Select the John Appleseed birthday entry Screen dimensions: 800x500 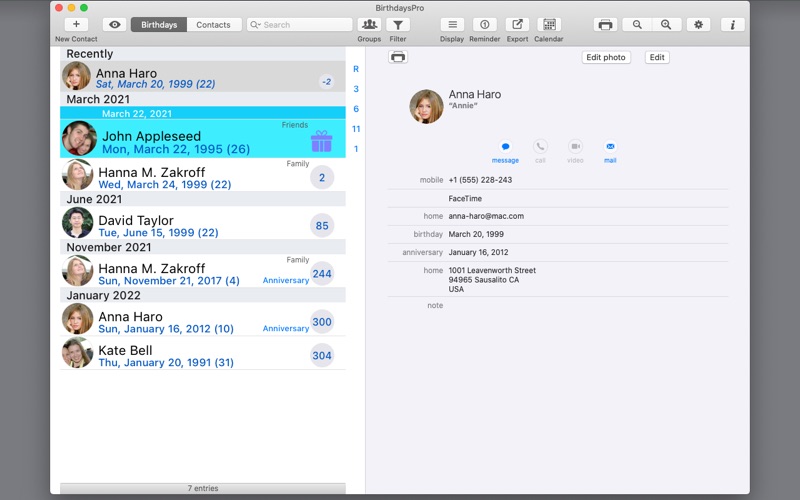(203, 139)
